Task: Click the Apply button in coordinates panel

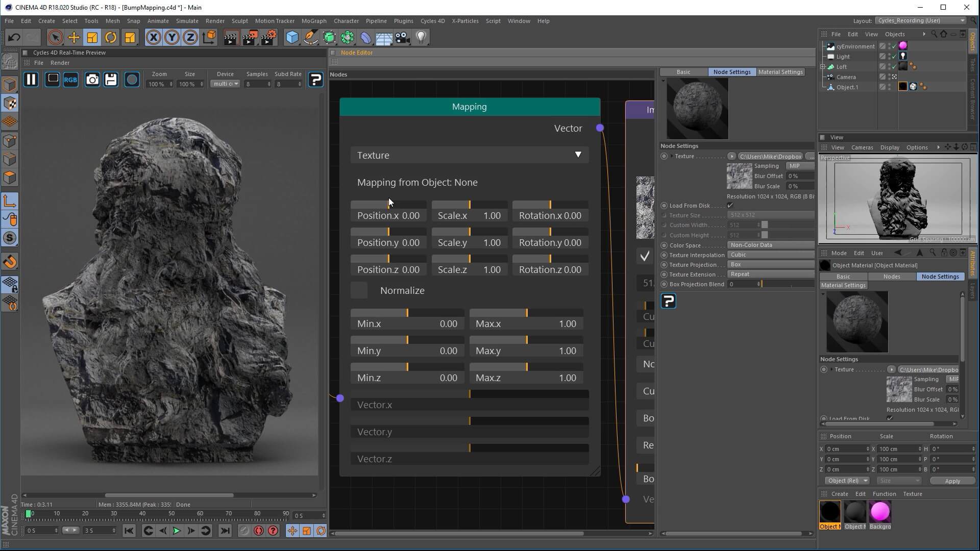Action: click(952, 481)
